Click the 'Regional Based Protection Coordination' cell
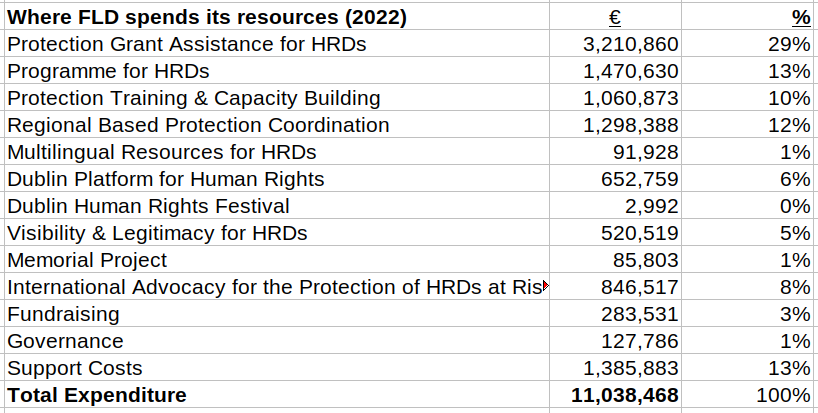This screenshot has height=413, width=818. [x=198, y=125]
